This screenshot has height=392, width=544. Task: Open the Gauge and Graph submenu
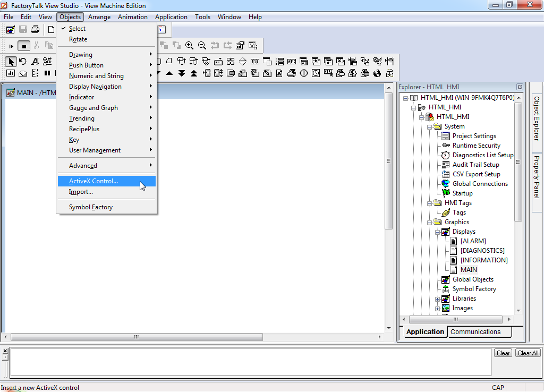click(x=106, y=108)
